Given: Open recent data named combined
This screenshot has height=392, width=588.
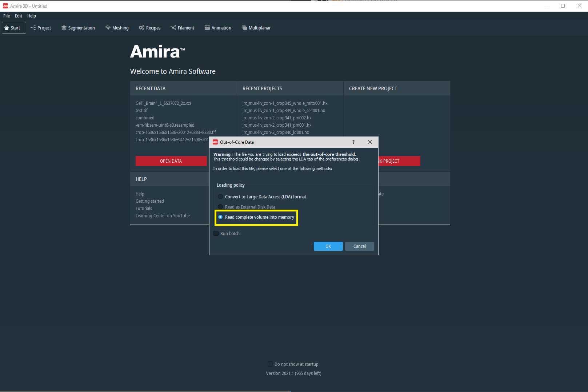Looking at the screenshot, I should 145,118.
